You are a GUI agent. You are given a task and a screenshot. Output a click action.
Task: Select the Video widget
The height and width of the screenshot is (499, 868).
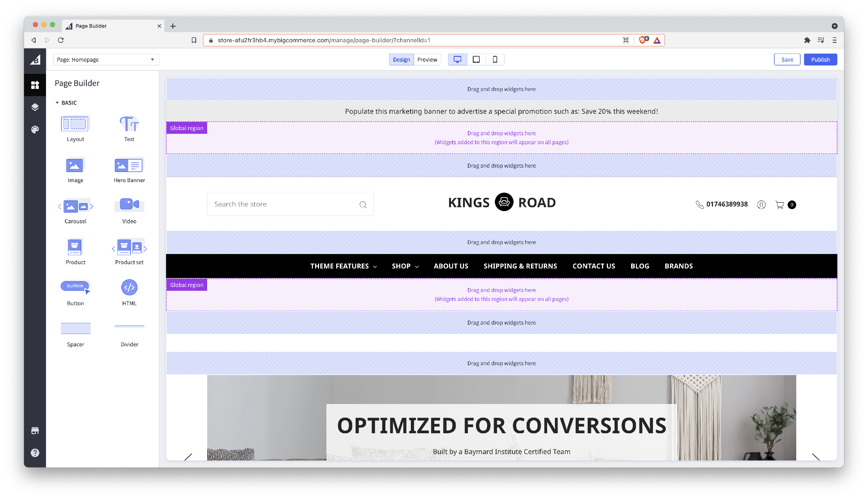(129, 204)
